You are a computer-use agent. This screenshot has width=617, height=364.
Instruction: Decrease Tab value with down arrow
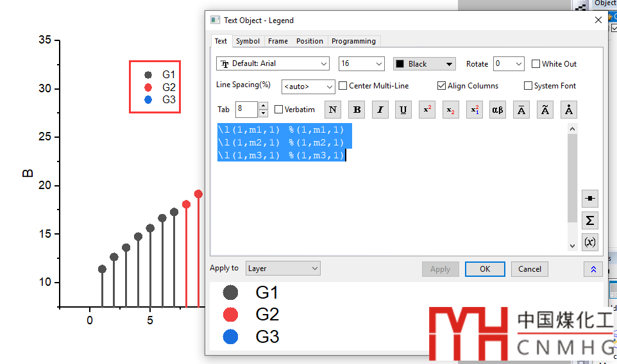pyautogui.click(x=263, y=113)
